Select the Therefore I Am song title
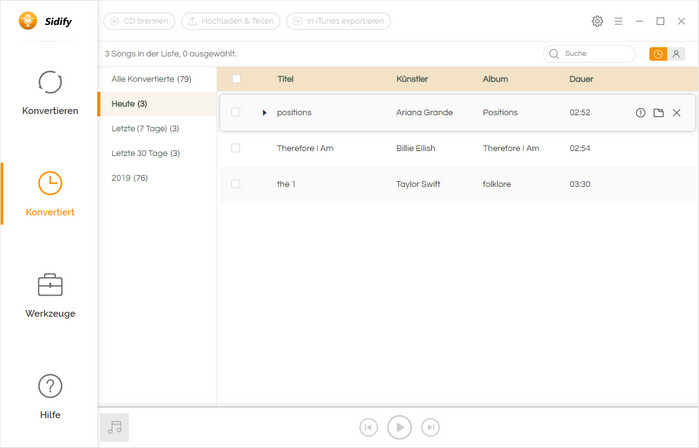 [305, 148]
